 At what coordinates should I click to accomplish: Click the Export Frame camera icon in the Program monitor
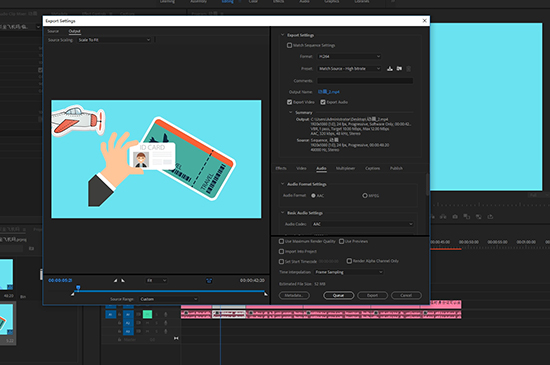pos(455,217)
